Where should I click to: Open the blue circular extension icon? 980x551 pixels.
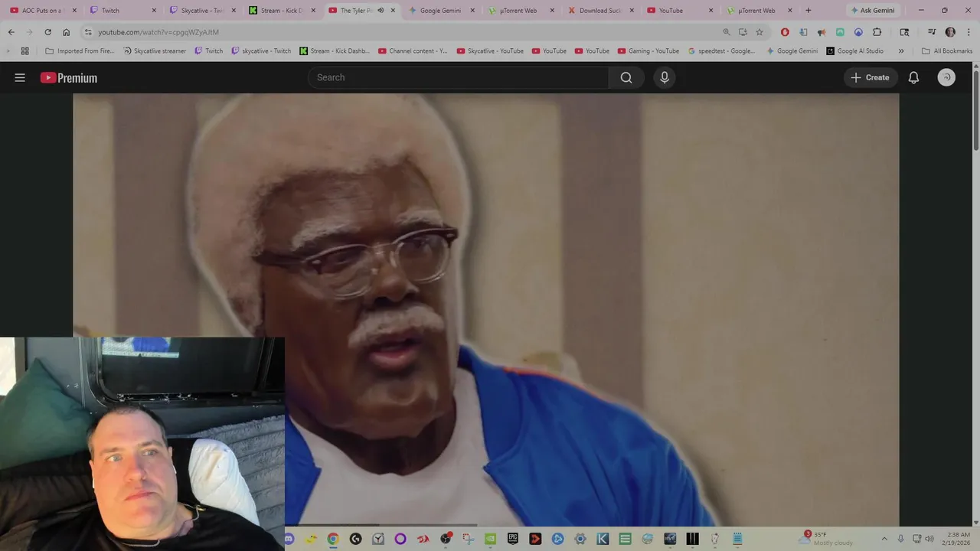point(858,32)
